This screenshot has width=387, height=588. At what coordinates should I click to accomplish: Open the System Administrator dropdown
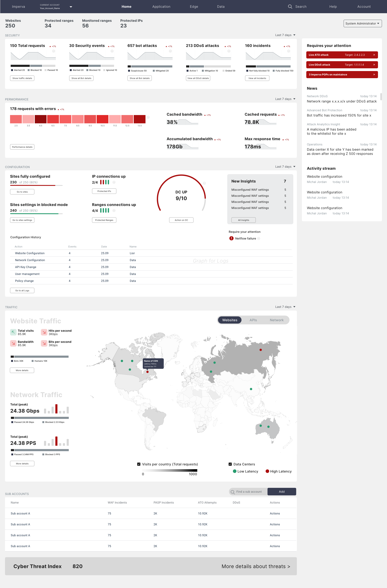(362, 23)
